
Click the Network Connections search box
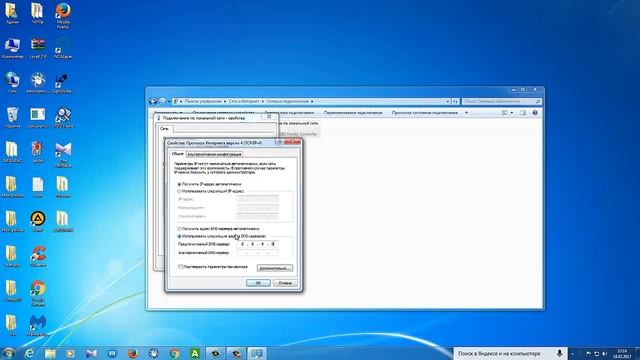(502, 101)
